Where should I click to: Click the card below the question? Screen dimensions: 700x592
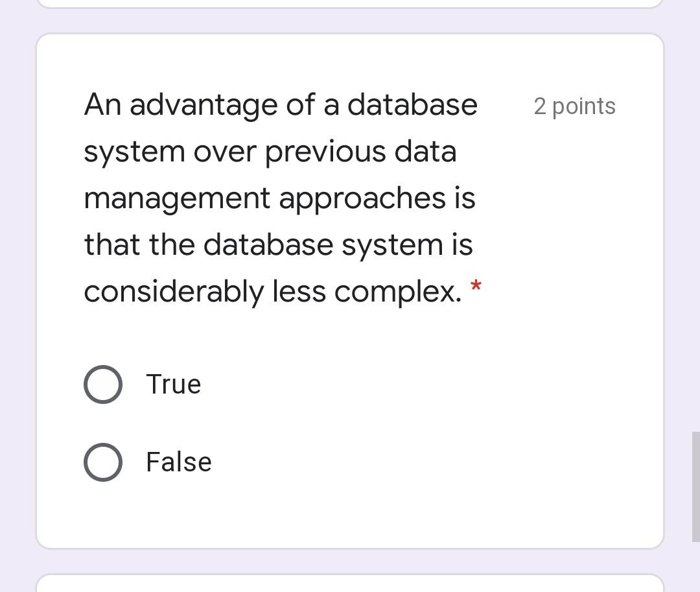point(350,584)
